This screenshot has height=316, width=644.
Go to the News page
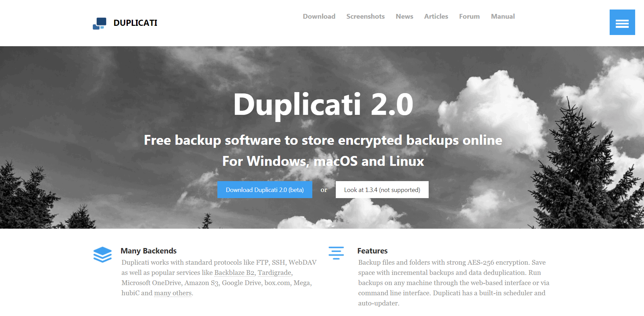click(x=404, y=16)
